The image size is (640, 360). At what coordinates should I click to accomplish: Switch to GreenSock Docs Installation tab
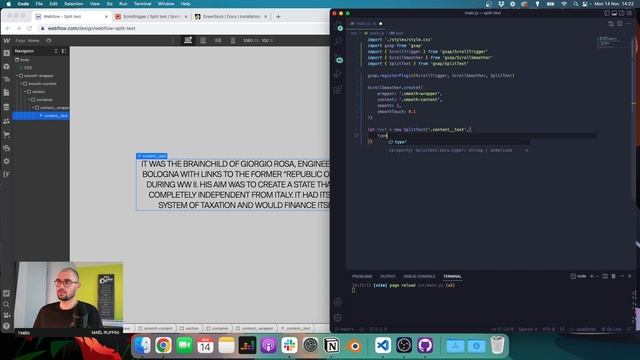click(x=231, y=17)
